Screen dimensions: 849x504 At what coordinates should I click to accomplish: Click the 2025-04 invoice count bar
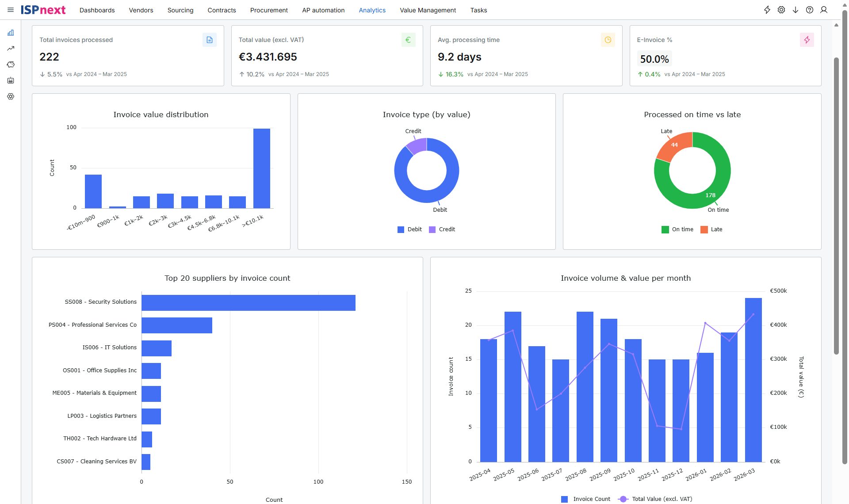pyautogui.click(x=489, y=401)
